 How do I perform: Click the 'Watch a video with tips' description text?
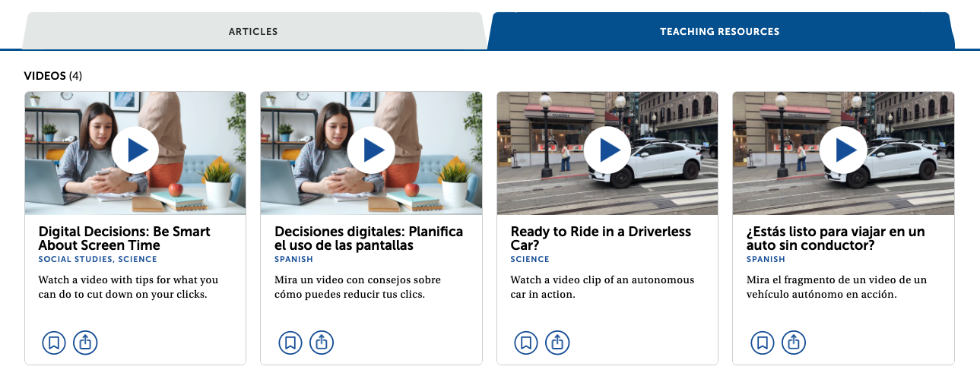[128, 286]
